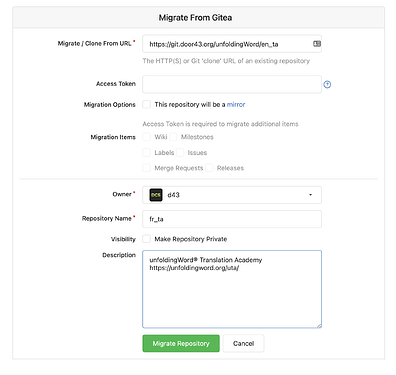This screenshot has height=375, width=396.
Task: Focus the Migrate / Clone From URL field
Action: (232, 44)
